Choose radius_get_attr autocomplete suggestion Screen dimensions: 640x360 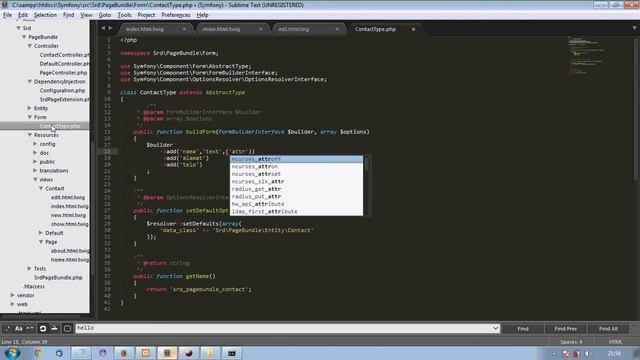pos(296,189)
